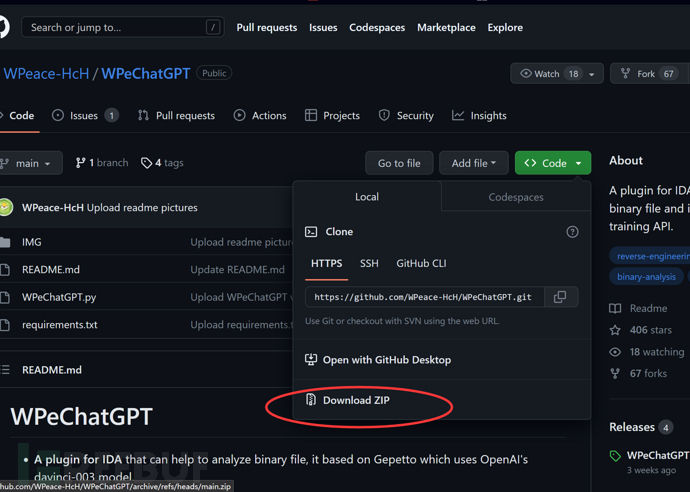Click the reverse-engineering topic tag
690x492 pixels.
pyautogui.click(x=650, y=257)
